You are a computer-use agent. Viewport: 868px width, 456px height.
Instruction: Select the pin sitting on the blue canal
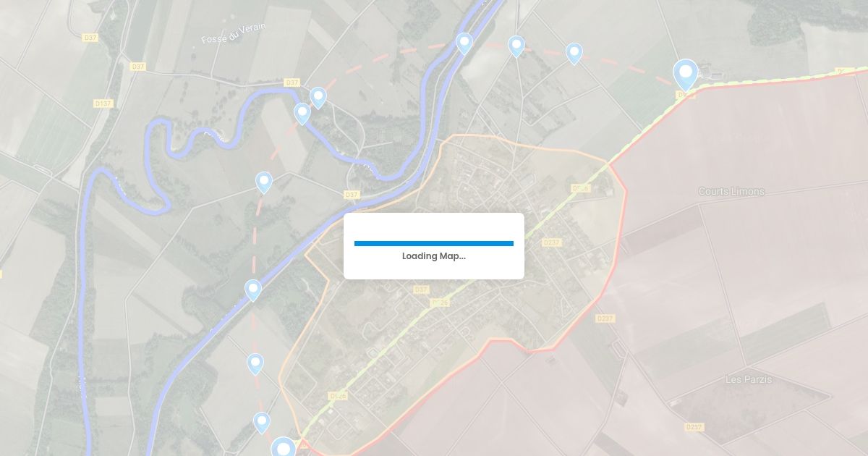point(464,43)
